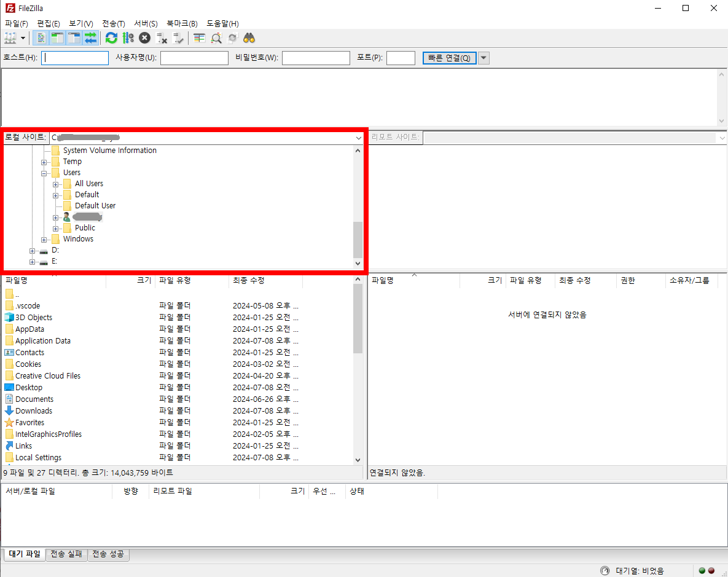Sort remote list by 소유자/그룹 column

[x=691, y=280]
